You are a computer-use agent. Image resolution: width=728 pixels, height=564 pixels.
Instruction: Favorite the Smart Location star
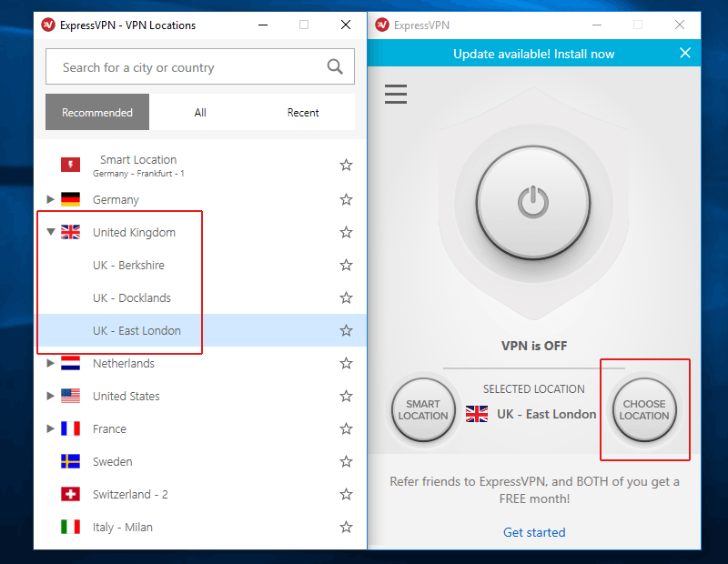[x=346, y=166]
